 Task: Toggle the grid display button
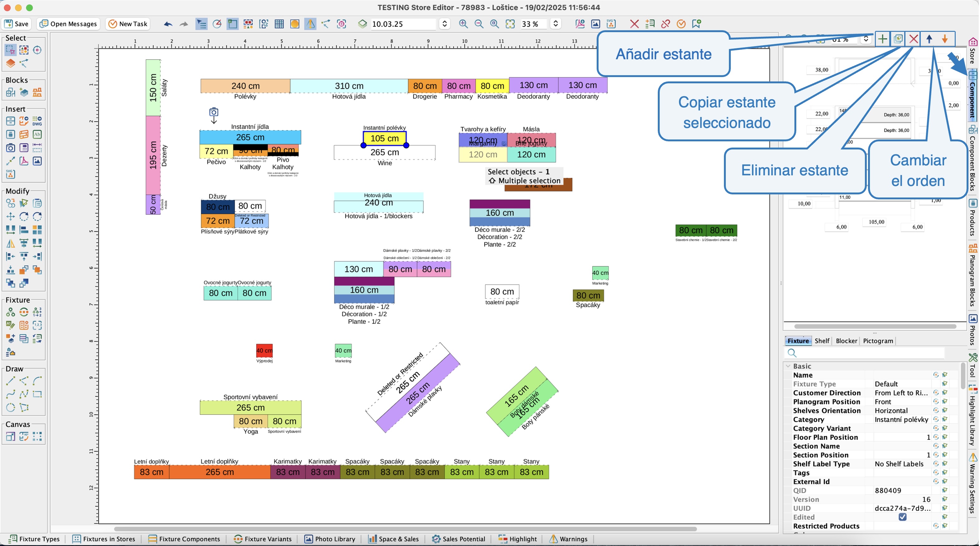[x=279, y=24]
